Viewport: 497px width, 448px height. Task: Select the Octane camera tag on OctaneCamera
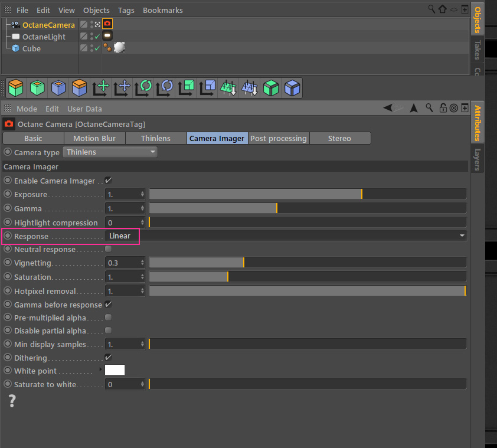click(107, 24)
